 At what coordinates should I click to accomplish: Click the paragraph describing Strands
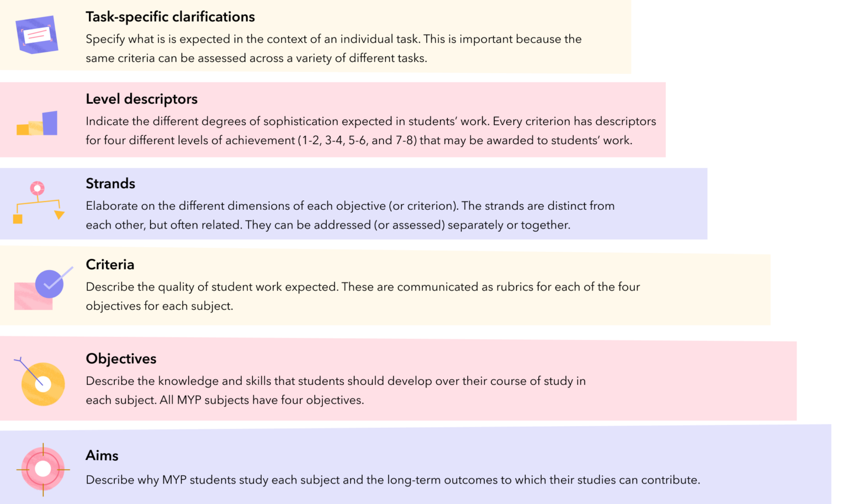click(350, 215)
